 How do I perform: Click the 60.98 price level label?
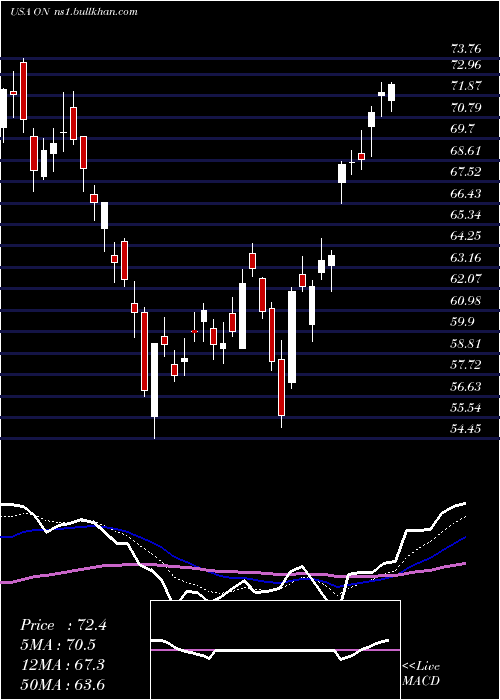point(467,300)
